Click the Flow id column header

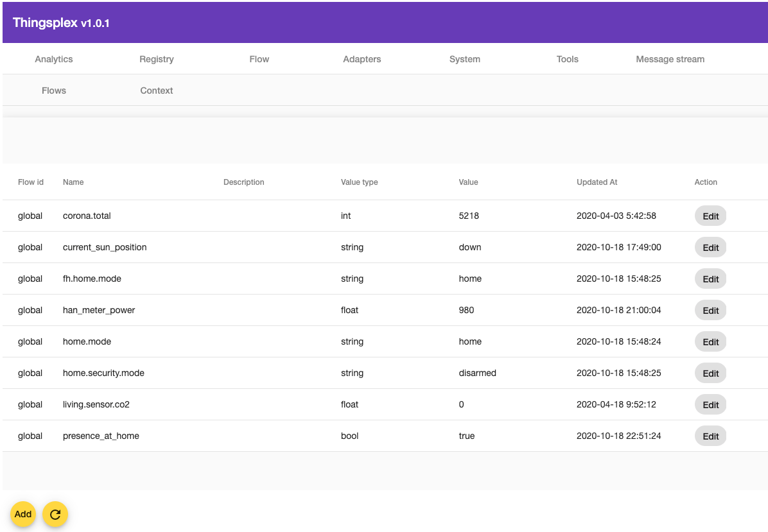coord(31,182)
